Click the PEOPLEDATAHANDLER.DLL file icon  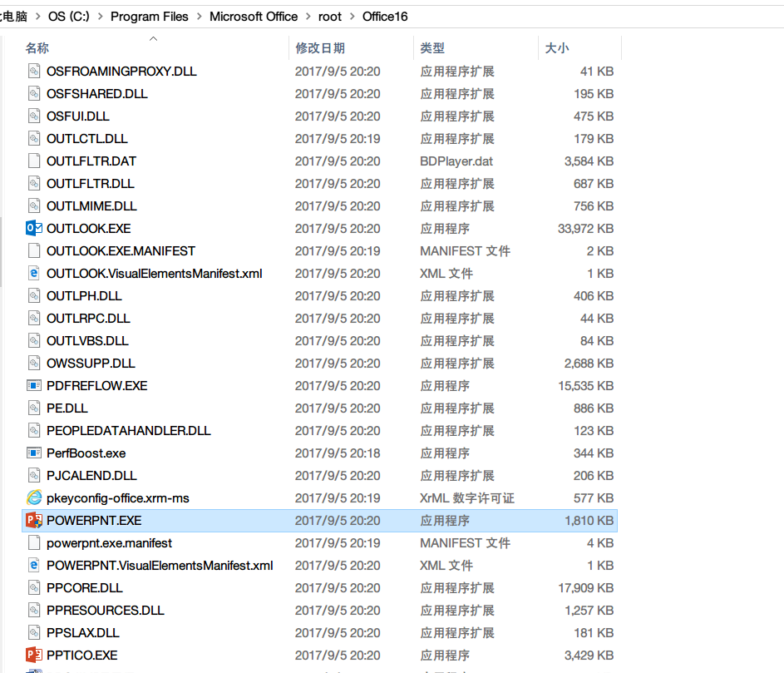tap(34, 430)
